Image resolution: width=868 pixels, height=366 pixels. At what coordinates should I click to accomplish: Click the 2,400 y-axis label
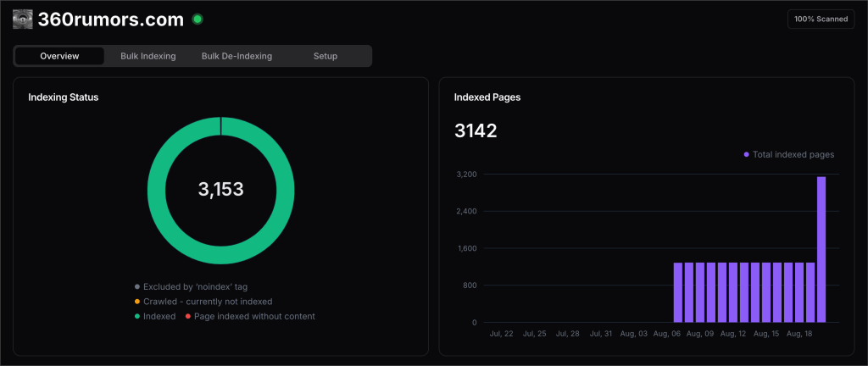pos(466,211)
